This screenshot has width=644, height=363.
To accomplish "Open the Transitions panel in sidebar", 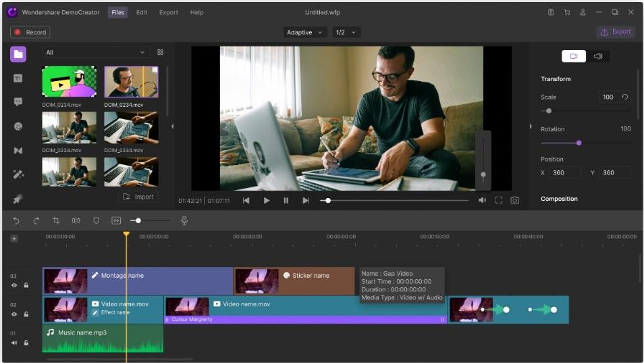I will [18, 150].
